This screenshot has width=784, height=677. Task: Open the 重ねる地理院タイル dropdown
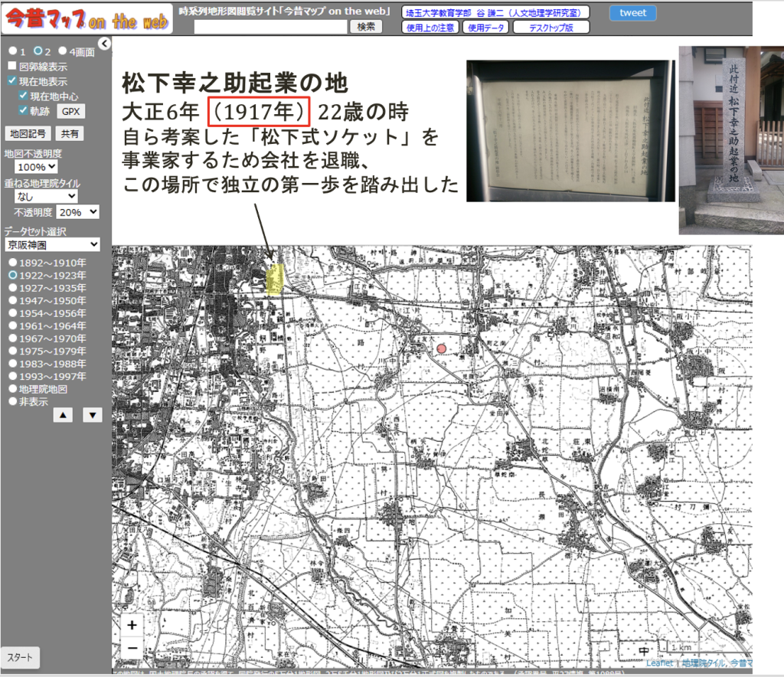(45, 196)
